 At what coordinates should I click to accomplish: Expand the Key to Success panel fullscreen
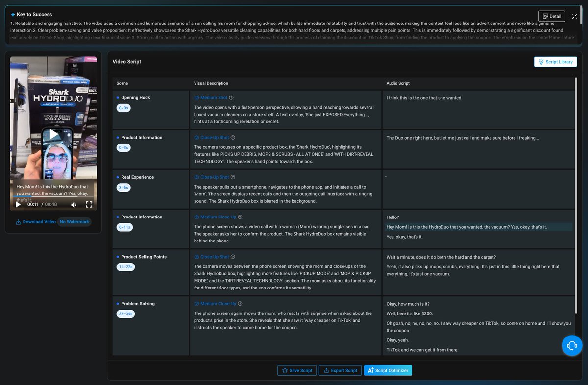coord(574,16)
